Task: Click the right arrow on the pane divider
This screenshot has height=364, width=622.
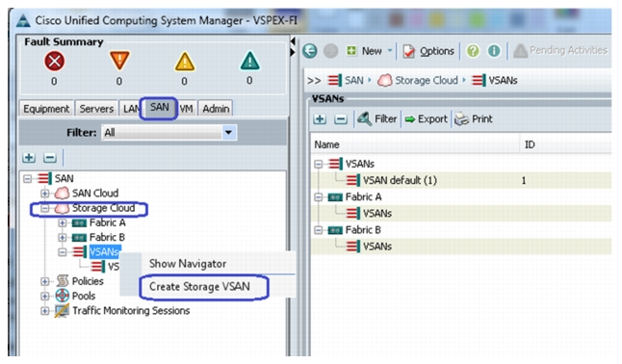Action: (x=293, y=52)
